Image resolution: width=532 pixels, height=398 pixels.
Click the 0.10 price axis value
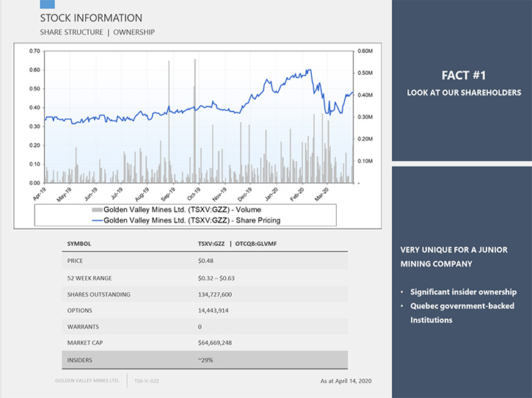[34, 164]
